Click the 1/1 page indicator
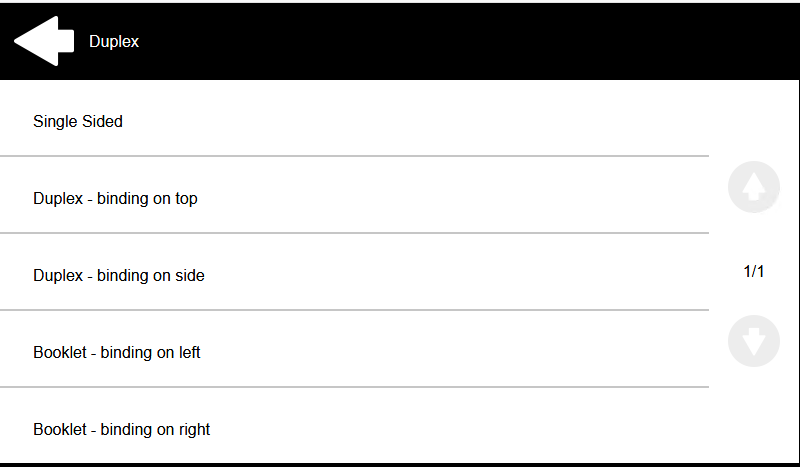 754,271
